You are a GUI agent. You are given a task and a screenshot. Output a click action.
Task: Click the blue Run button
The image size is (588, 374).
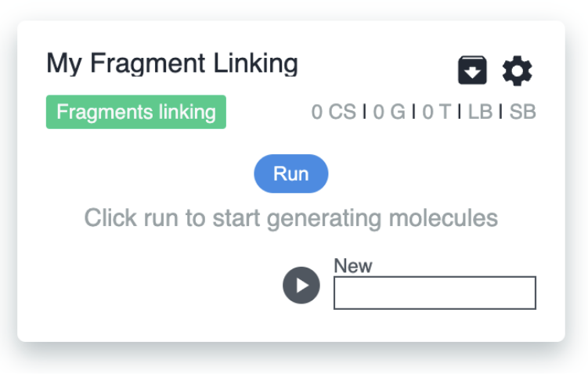pyautogui.click(x=291, y=174)
